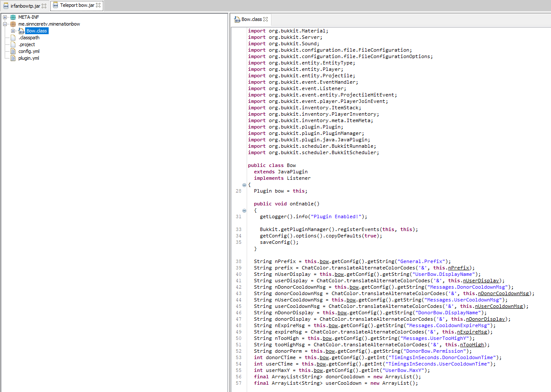The image size is (551, 392).
Task: Select the .project file
Action: [27, 44]
